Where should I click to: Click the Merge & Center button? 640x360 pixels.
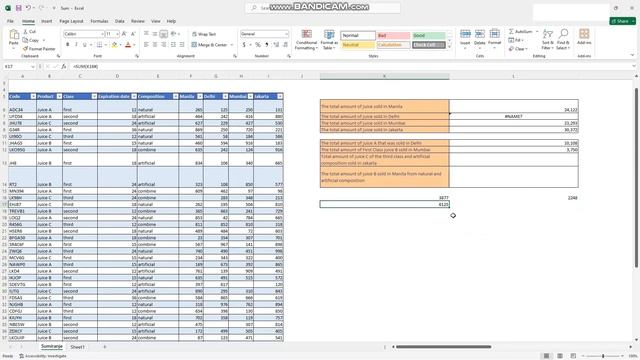(x=209, y=44)
